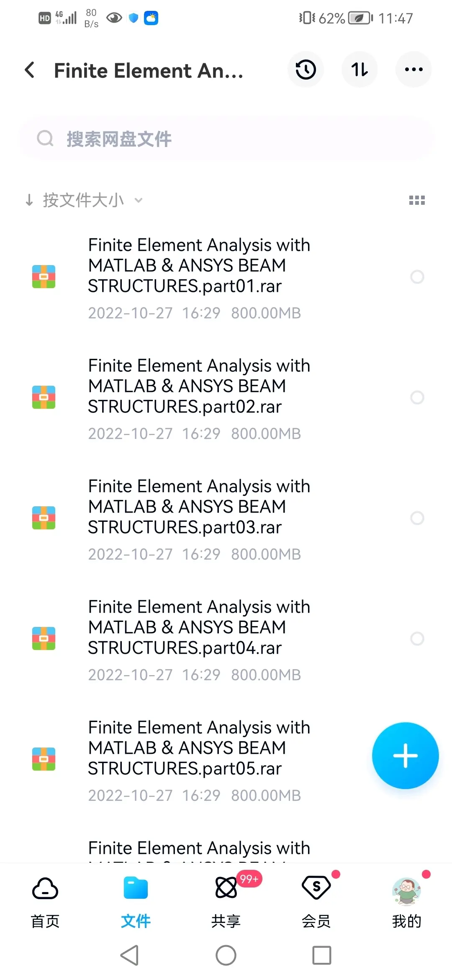Screen dimensions: 452x980
Task: Open the 我的 profile tab
Action: click(407, 903)
